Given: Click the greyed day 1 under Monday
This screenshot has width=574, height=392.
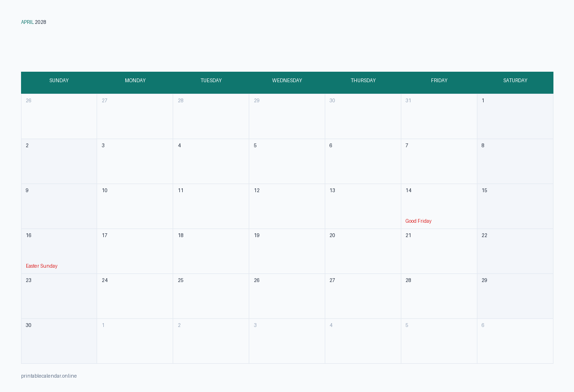Looking at the screenshot, I should [135, 341].
